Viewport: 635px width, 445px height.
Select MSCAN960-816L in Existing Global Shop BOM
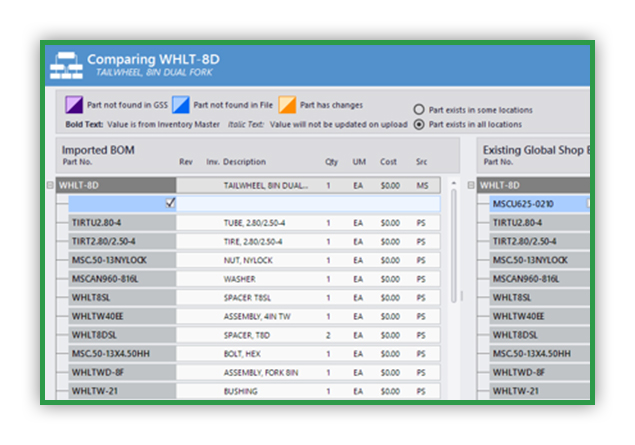click(539, 279)
